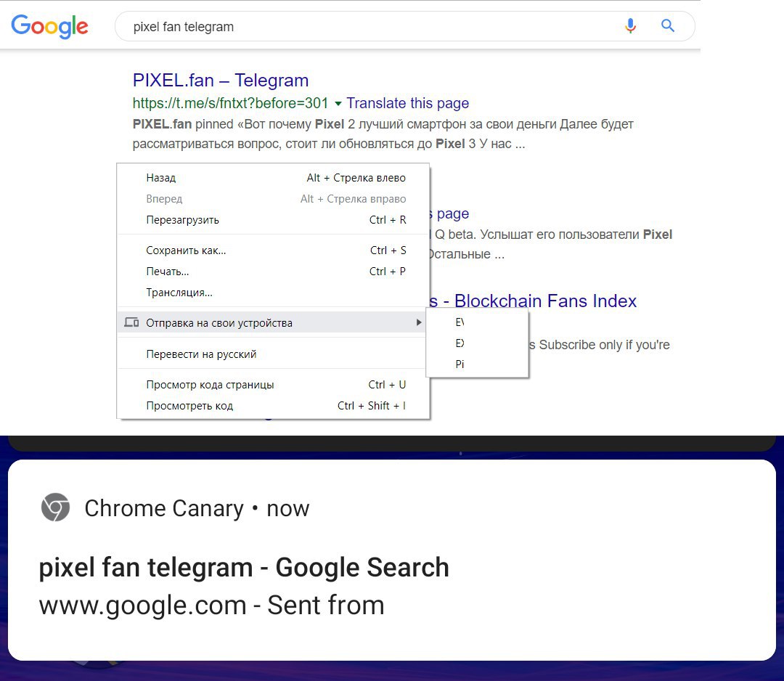Choose Вперед in the context menu

pyautogui.click(x=274, y=198)
